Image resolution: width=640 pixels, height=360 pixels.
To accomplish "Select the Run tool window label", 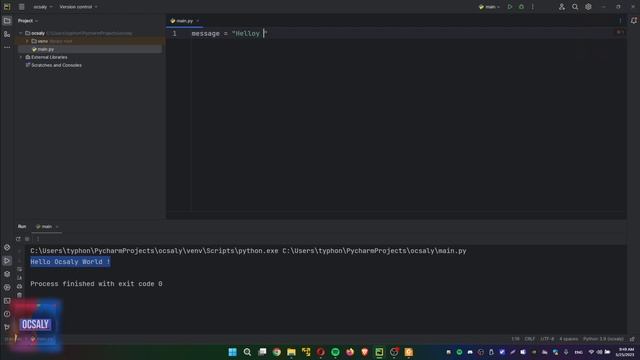I will 22,227.
